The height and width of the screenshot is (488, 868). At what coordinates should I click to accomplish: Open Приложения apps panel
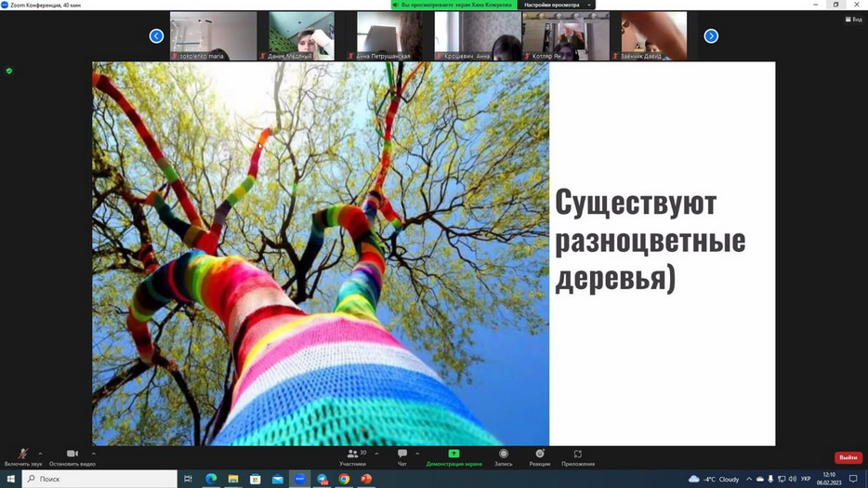click(x=578, y=455)
